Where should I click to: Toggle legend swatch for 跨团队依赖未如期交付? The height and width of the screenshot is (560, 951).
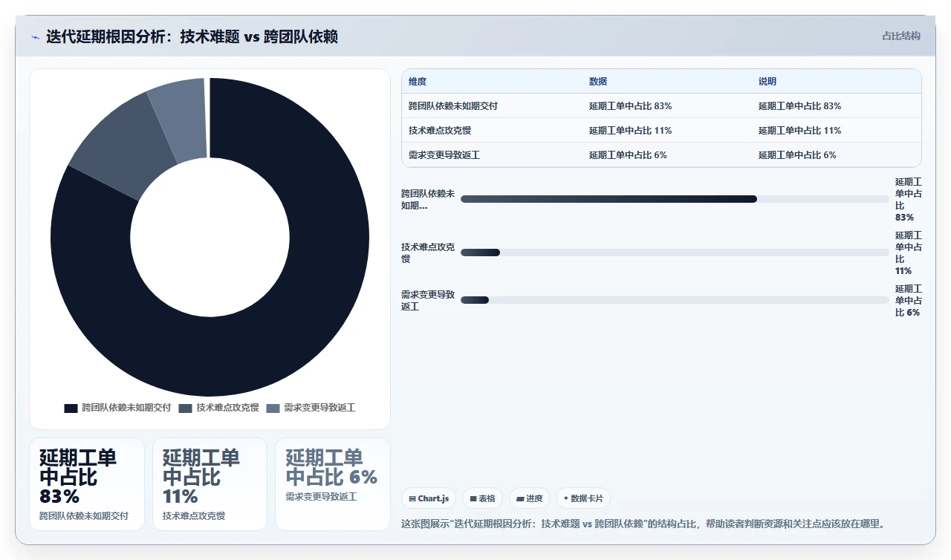pyautogui.click(x=71, y=408)
